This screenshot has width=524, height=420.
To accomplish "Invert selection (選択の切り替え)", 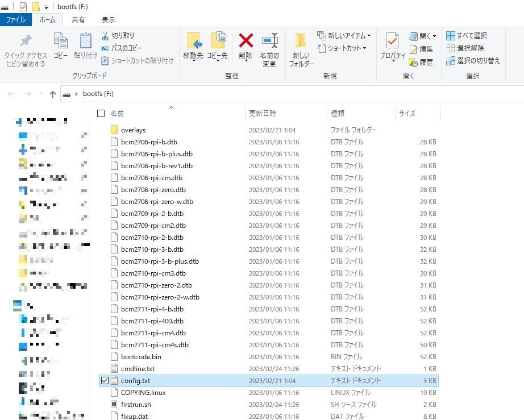I will [x=473, y=60].
